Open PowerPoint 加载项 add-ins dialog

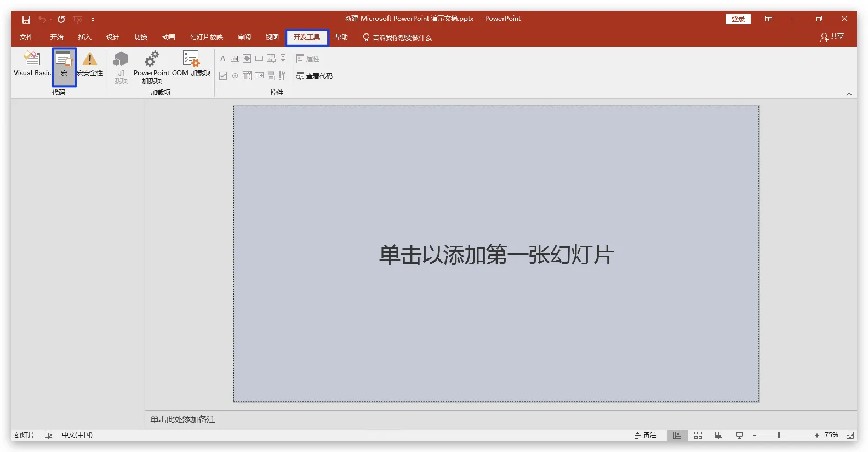[x=151, y=66]
